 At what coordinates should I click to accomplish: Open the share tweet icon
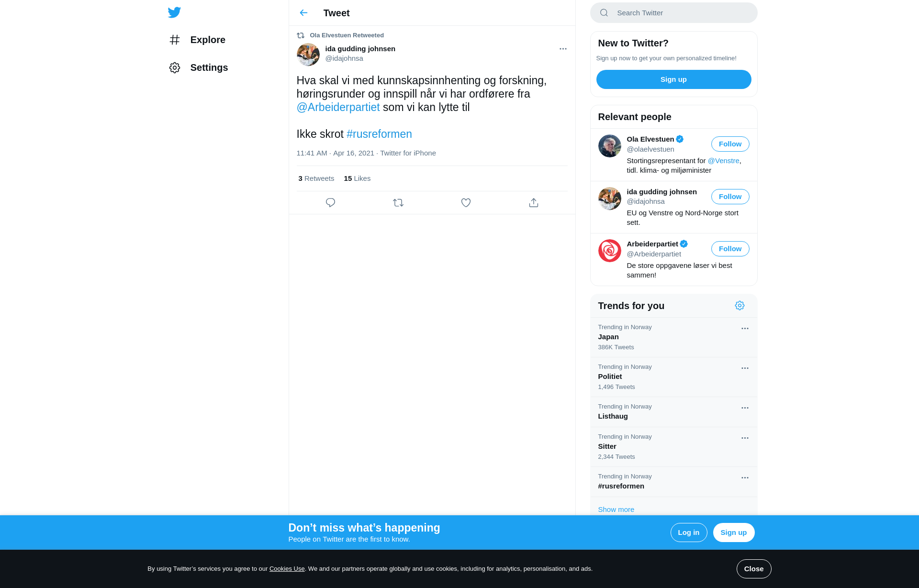coord(534,203)
